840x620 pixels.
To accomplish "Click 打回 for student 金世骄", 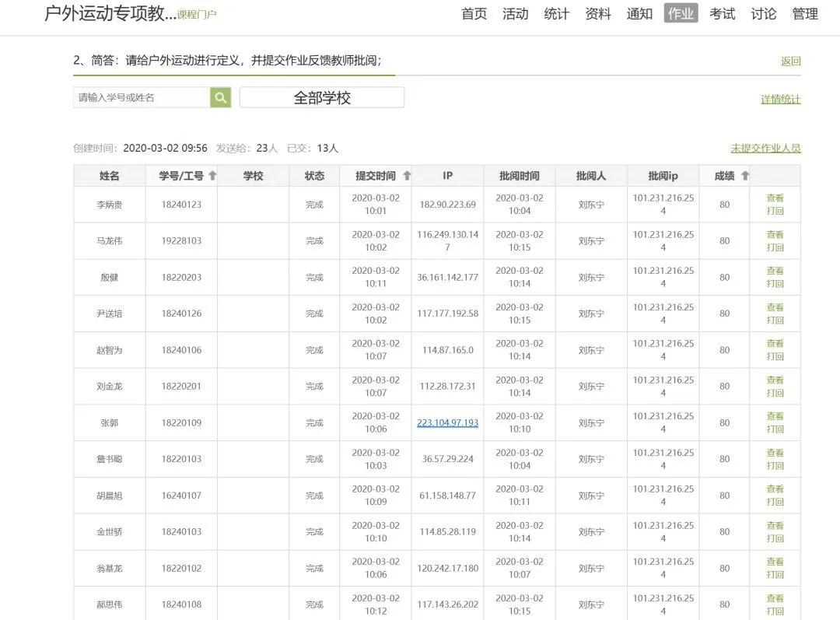I will (x=775, y=538).
